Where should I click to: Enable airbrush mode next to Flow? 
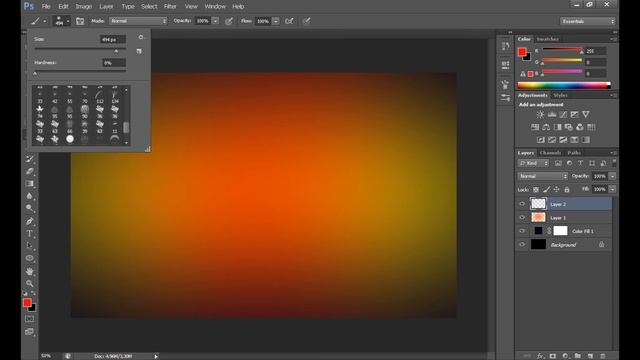[x=289, y=21]
